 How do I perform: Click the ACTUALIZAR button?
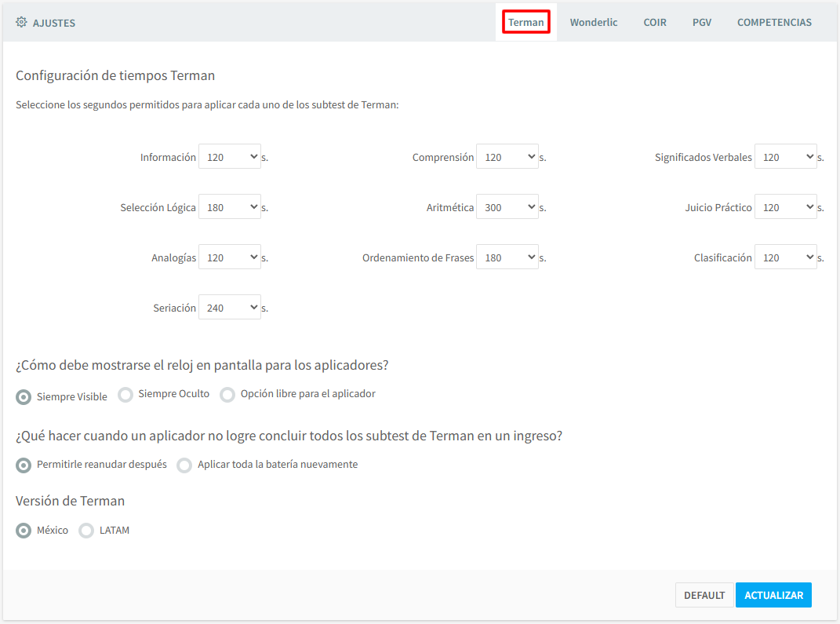(773, 595)
